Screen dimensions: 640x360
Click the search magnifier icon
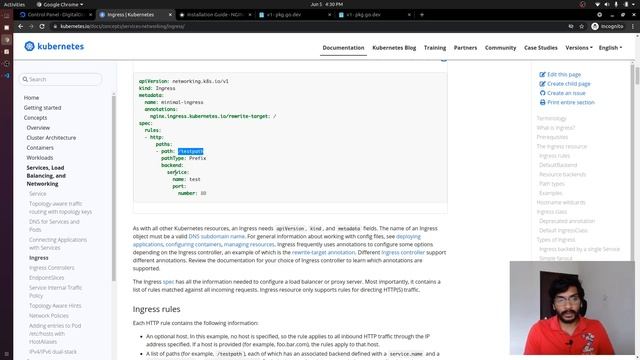pos(25,79)
